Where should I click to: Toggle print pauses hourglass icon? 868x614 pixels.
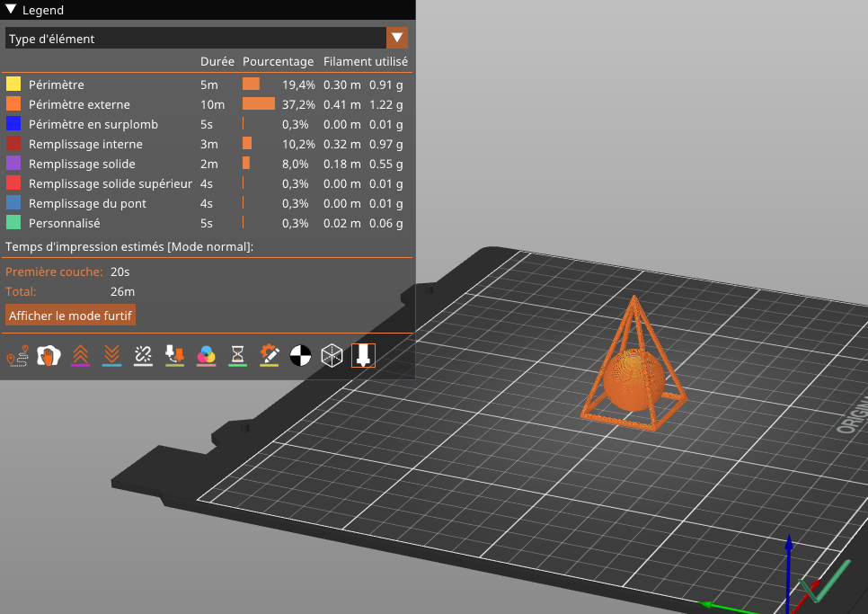[x=237, y=356]
